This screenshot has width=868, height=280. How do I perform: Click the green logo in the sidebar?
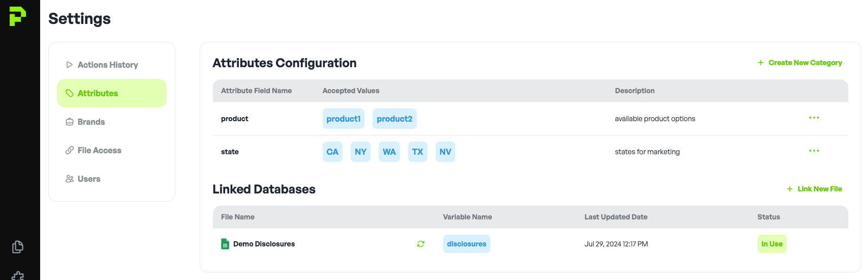click(17, 16)
